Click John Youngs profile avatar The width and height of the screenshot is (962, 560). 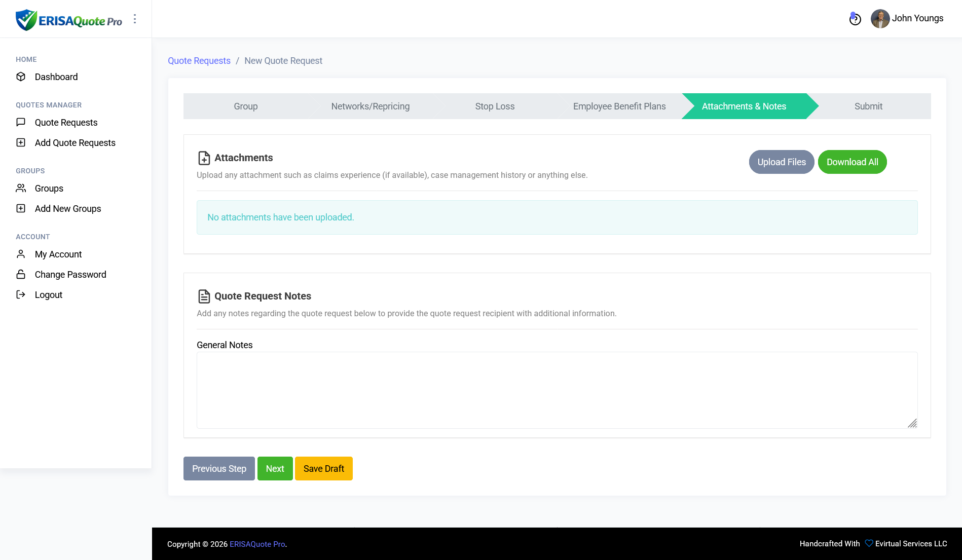tap(880, 19)
